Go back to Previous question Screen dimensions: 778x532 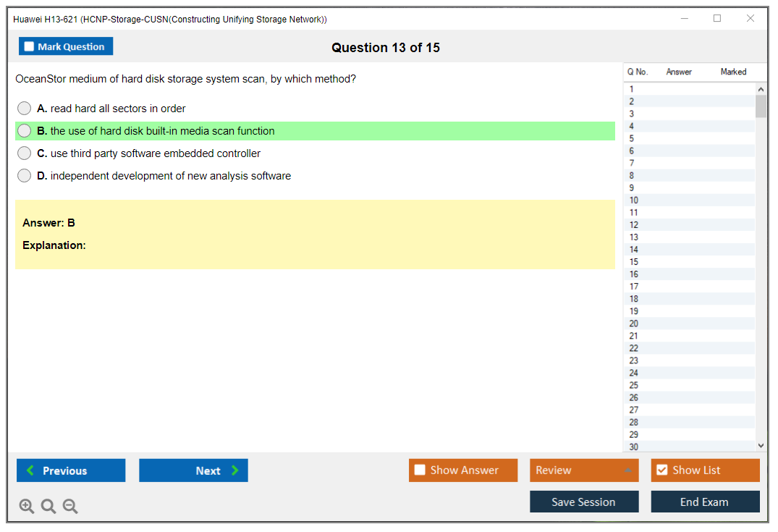coord(71,470)
